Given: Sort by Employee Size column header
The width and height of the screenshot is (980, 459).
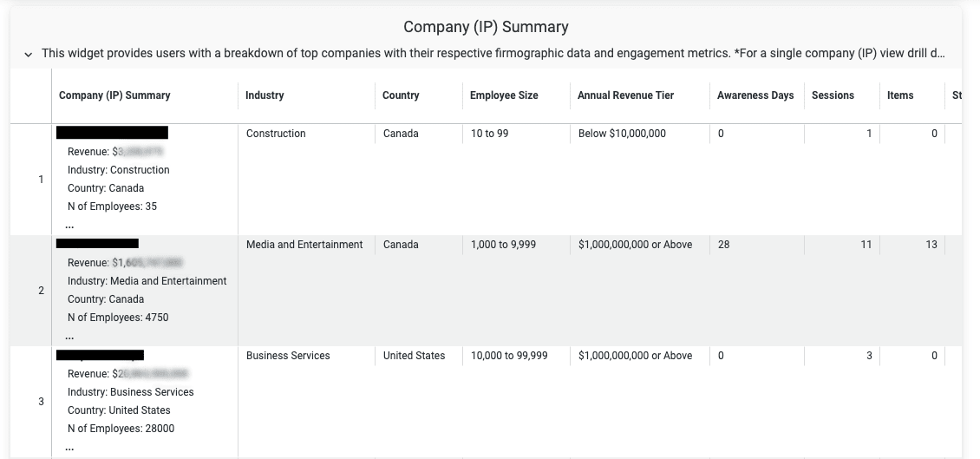Looking at the screenshot, I should pyautogui.click(x=504, y=95).
